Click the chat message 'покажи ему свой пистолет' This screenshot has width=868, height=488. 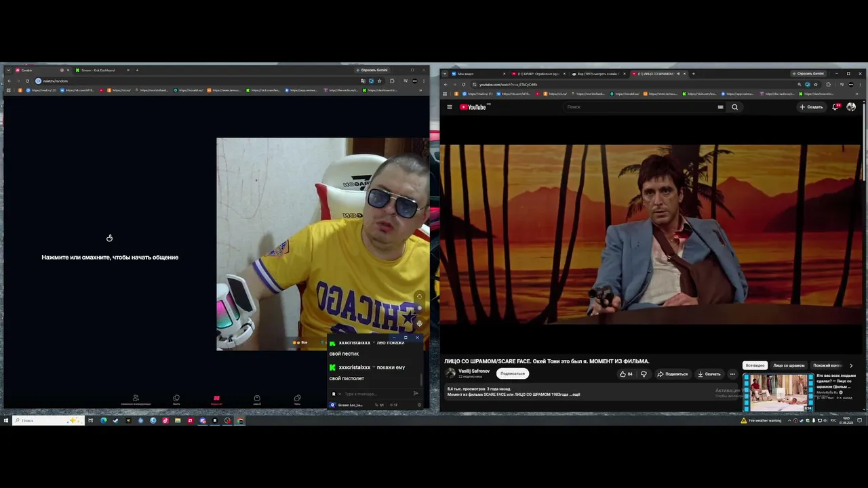367,373
